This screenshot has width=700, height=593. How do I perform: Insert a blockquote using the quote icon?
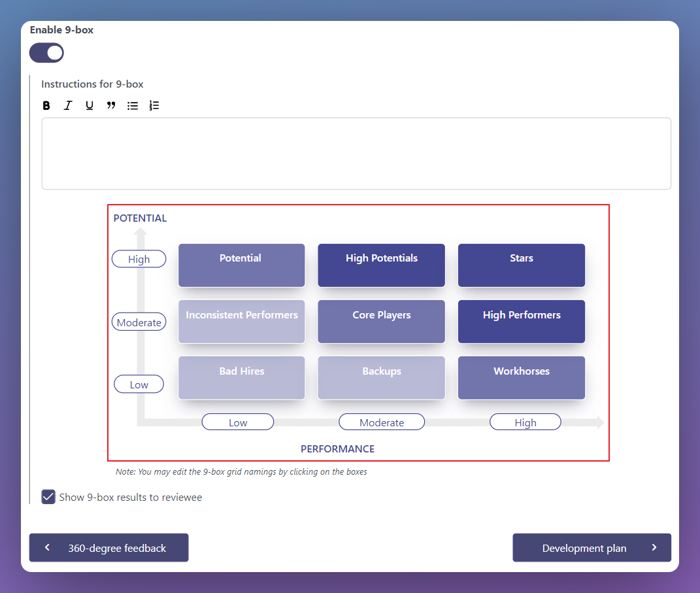point(111,105)
